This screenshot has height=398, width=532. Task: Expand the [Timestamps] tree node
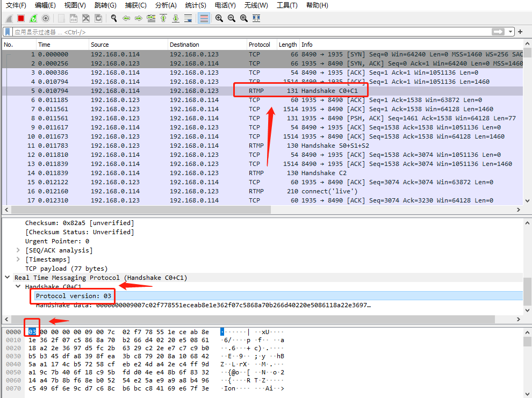[18, 259]
